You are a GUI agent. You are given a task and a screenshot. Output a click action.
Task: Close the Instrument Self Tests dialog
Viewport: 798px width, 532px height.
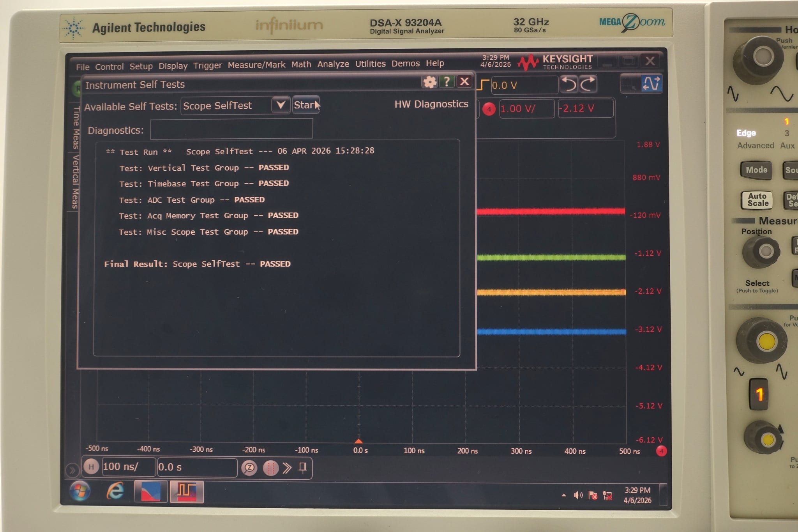click(x=464, y=81)
